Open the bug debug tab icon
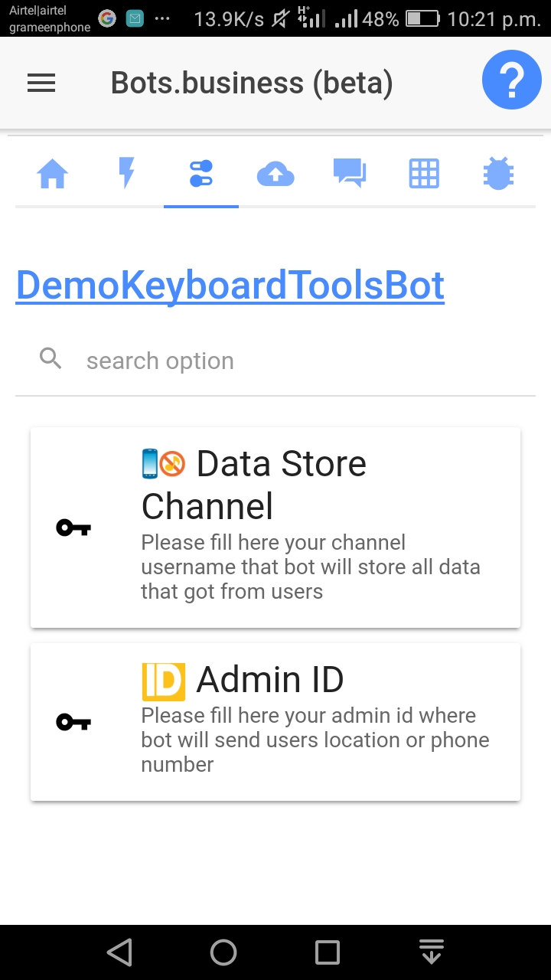 pyautogui.click(x=498, y=174)
